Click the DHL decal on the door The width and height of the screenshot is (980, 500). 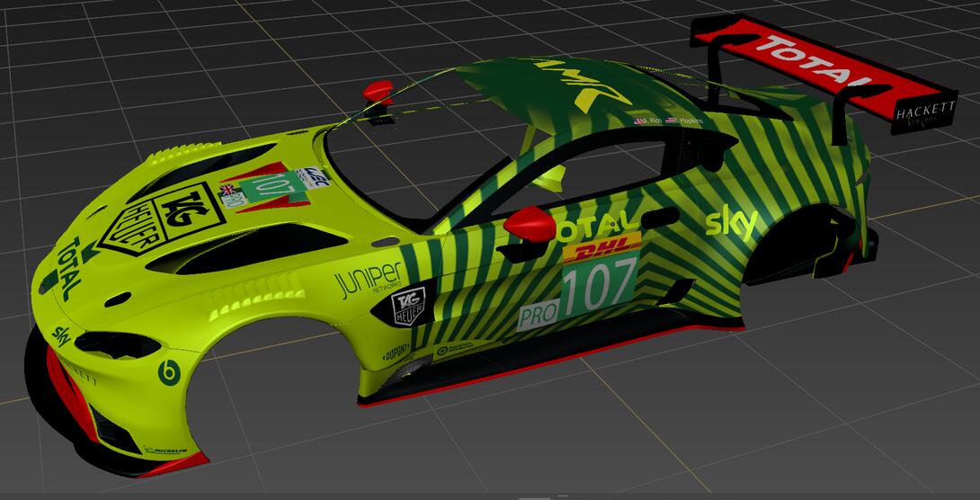601,247
